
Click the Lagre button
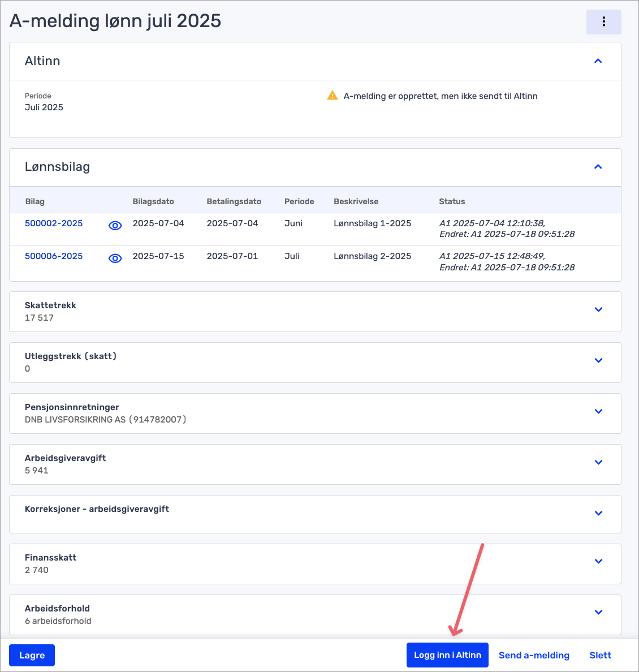pos(32,655)
